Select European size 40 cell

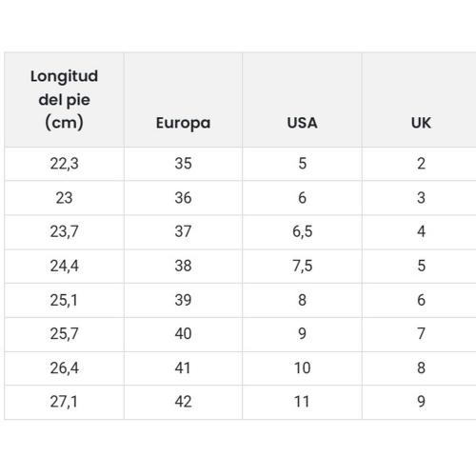[x=183, y=334]
